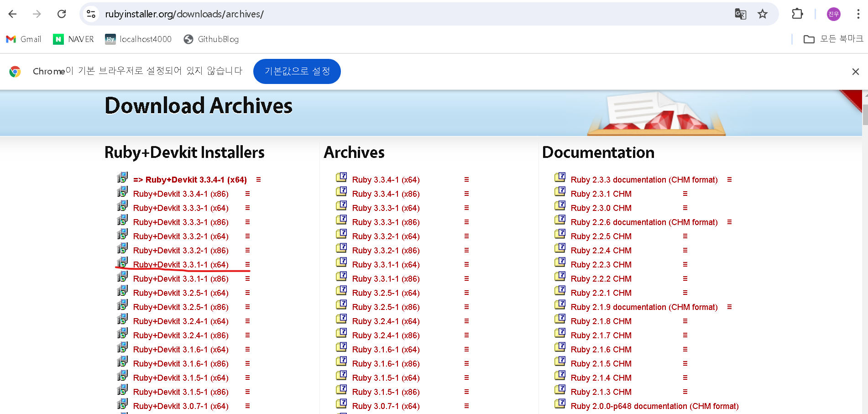Dismiss the default browser notification bar

[x=856, y=72]
